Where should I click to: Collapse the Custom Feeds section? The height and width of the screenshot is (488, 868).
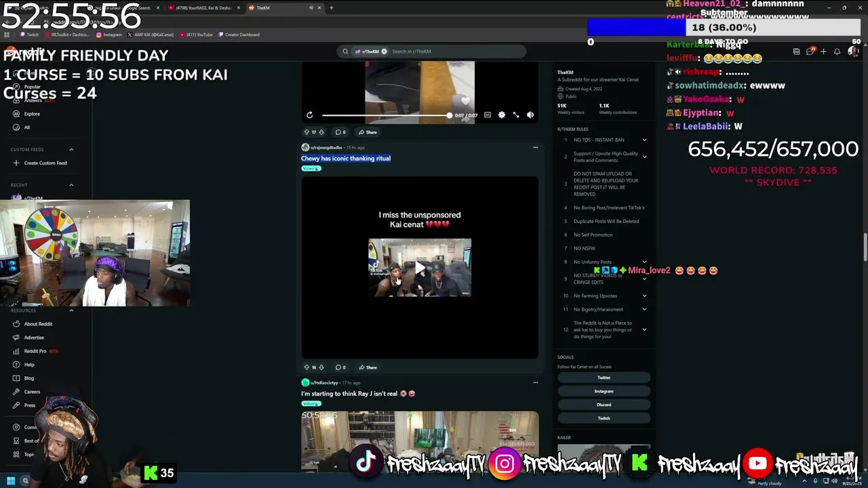[x=71, y=149]
